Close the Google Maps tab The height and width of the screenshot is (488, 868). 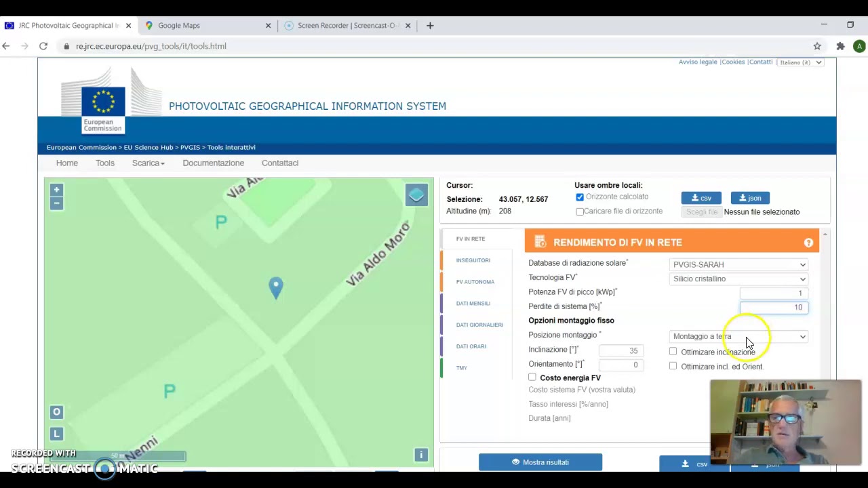click(268, 26)
